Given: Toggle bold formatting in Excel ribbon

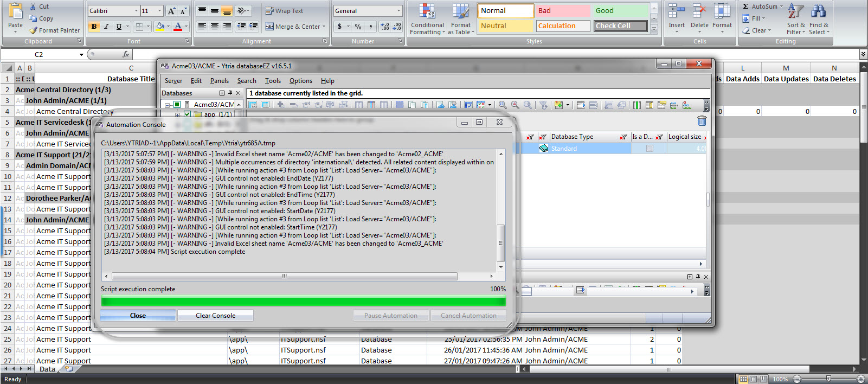Looking at the screenshot, I should pos(94,26).
